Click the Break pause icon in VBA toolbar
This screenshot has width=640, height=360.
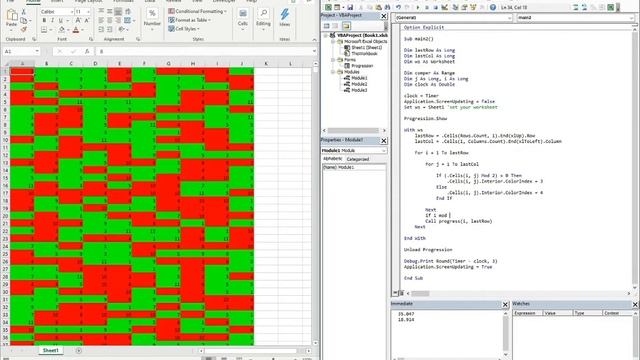(x=427, y=7)
